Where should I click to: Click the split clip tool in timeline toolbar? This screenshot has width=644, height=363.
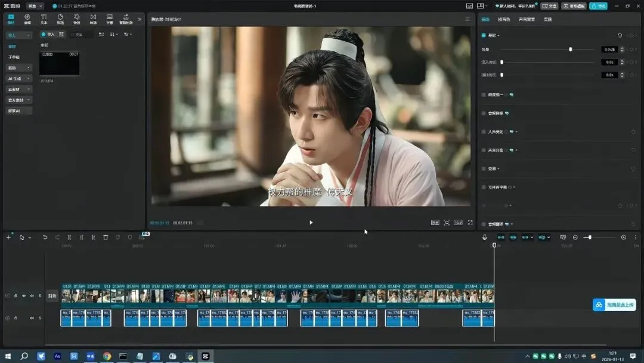pos(69,237)
